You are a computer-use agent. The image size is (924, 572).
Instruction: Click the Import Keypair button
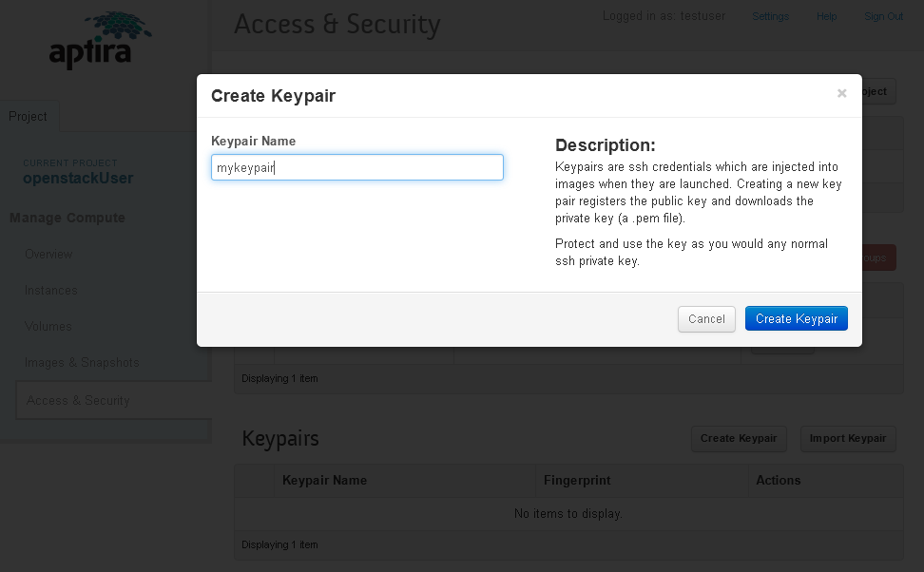[x=847, y=438]
